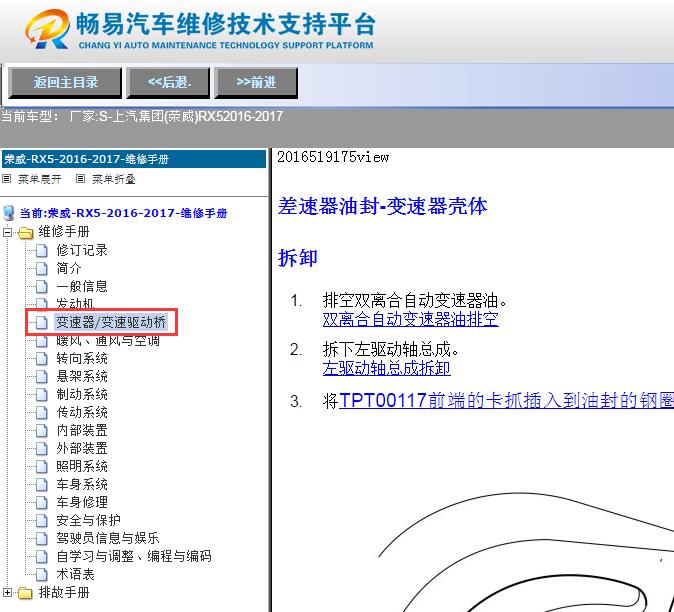Click the oil seal line diagram

coord(526,552)
